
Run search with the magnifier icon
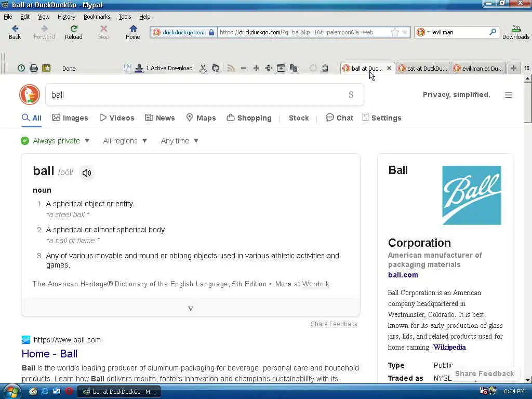point(493,32)
